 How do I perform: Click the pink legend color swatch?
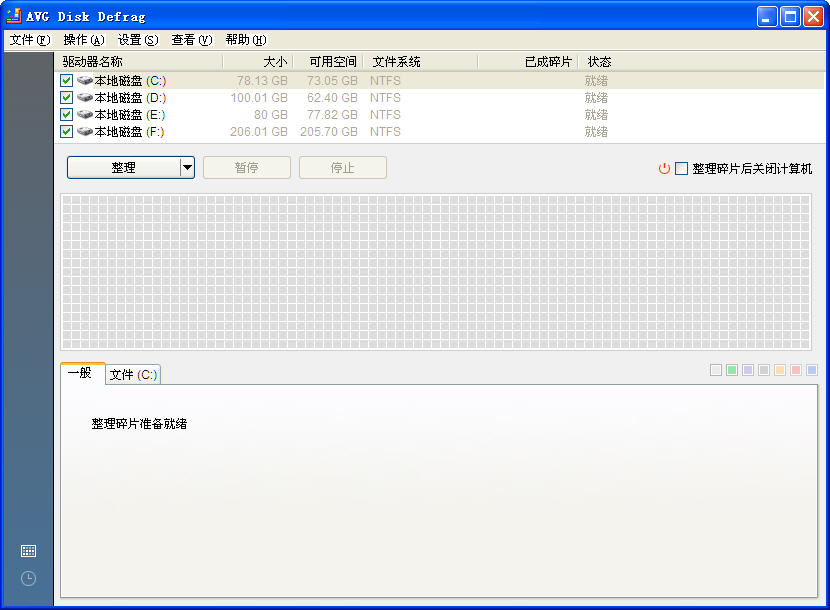[x=796, y=370]
